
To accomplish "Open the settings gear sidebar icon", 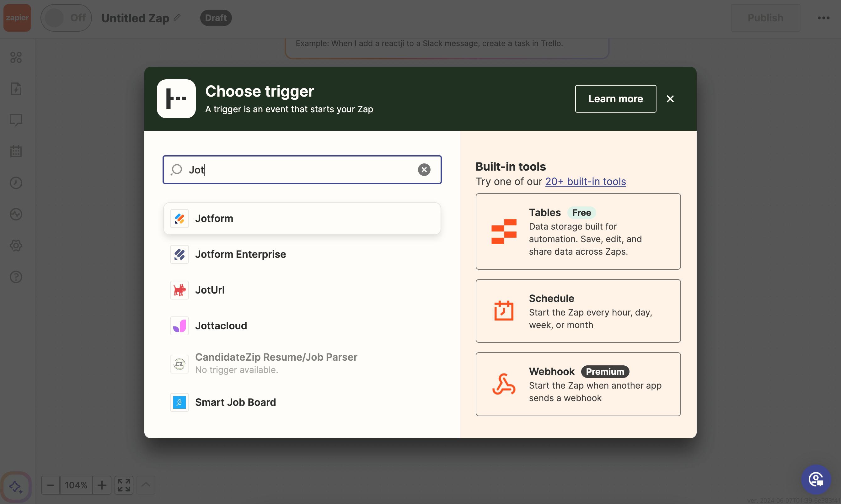I will 16,246.
